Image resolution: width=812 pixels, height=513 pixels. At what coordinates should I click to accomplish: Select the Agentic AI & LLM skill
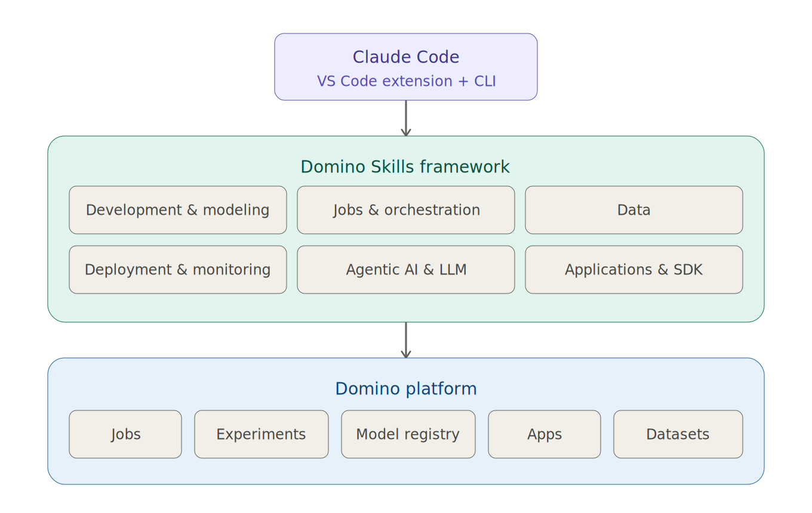point(406,270)
